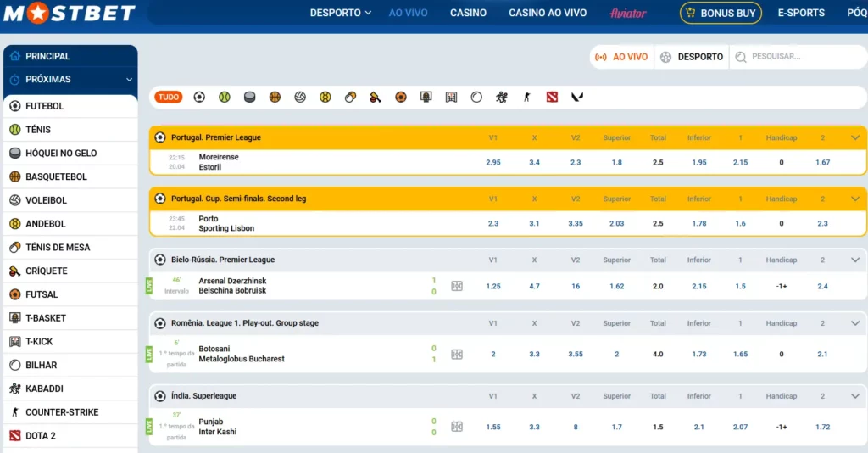Open the E-SPORTS navigation item
This screenshot has width=868, height=453.
(801, 13)
